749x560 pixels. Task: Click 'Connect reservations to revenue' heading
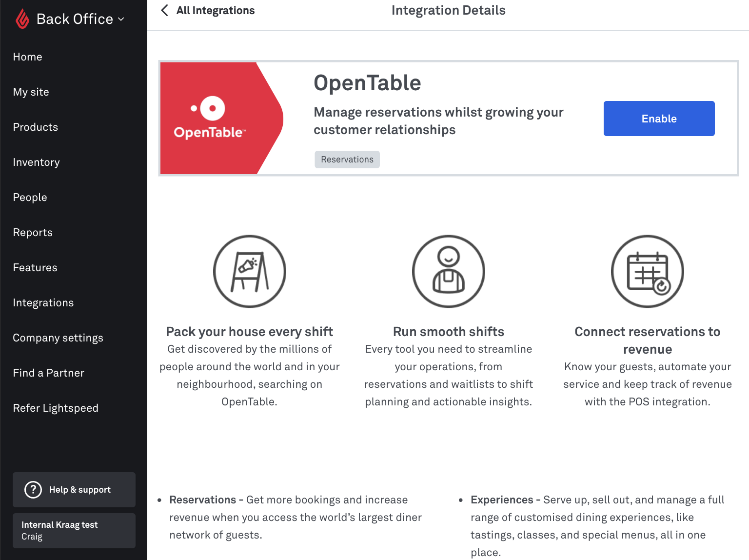(648, 340)
